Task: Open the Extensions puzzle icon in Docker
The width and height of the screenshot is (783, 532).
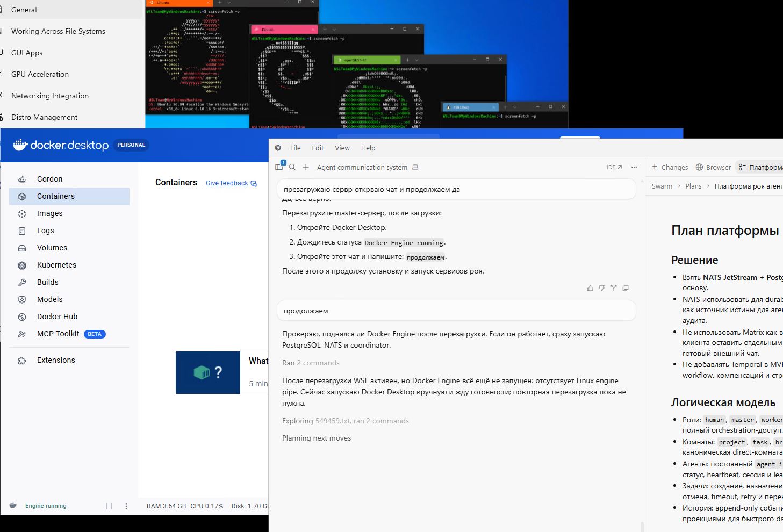Action: (x=22, y=360)
